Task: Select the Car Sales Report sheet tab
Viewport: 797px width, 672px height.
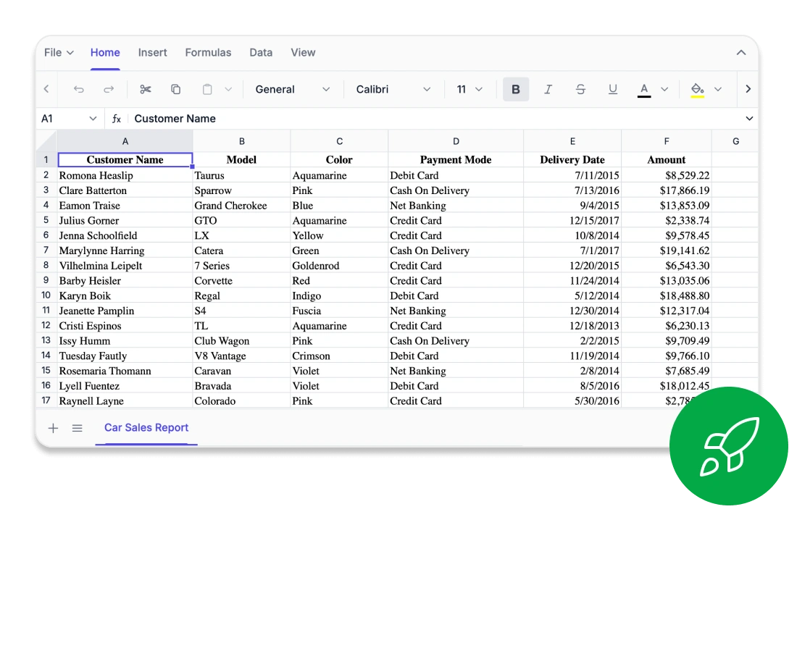Action: [146, 427]
